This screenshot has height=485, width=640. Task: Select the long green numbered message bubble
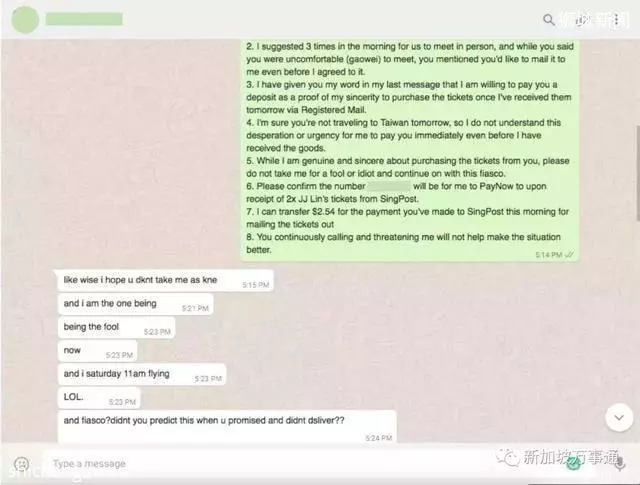(409, 150)
